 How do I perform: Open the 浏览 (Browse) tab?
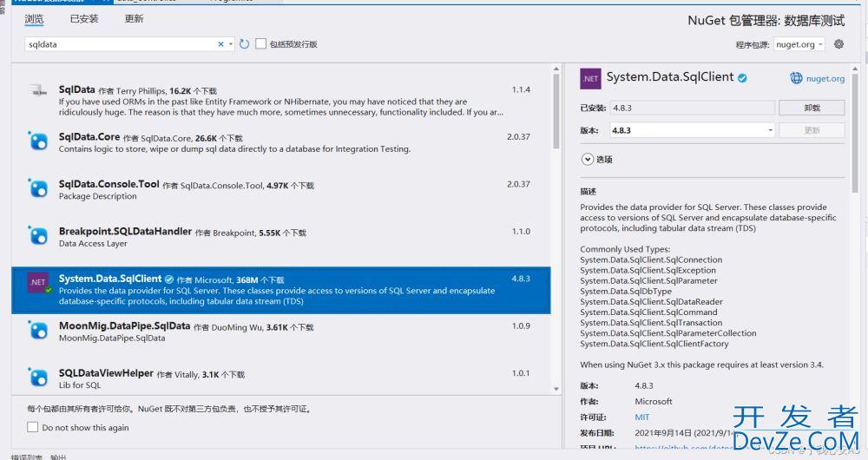(x=34, y=19)
